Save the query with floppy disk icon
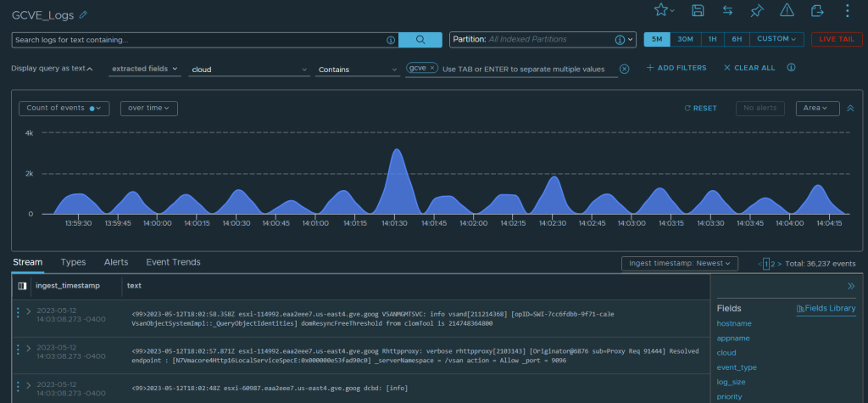 coord(698,10)
